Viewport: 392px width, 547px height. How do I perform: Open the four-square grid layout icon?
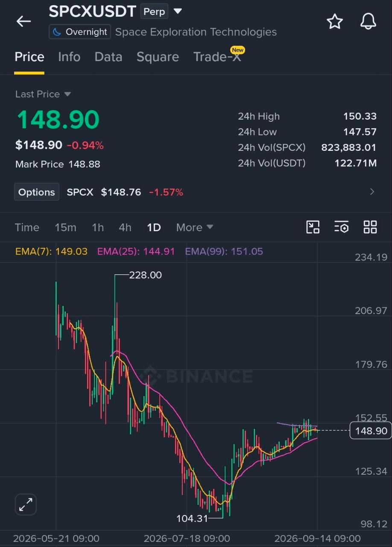[370, 227]
